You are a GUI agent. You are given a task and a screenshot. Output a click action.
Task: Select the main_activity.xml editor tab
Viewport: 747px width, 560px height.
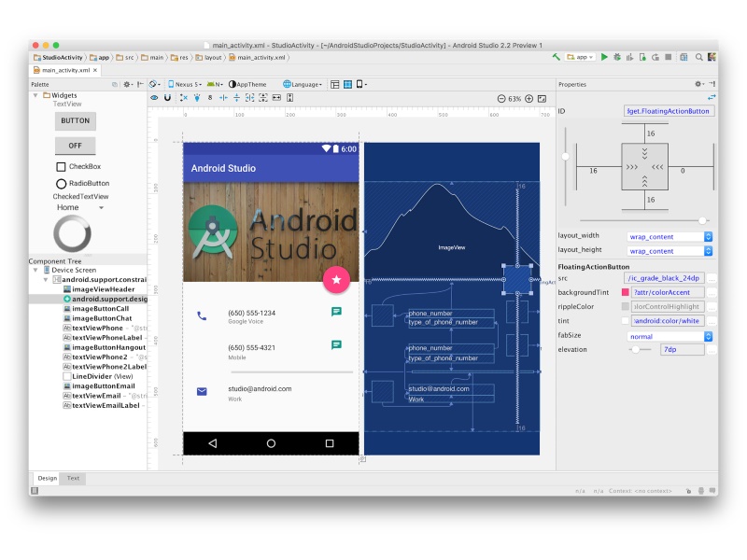65,70
